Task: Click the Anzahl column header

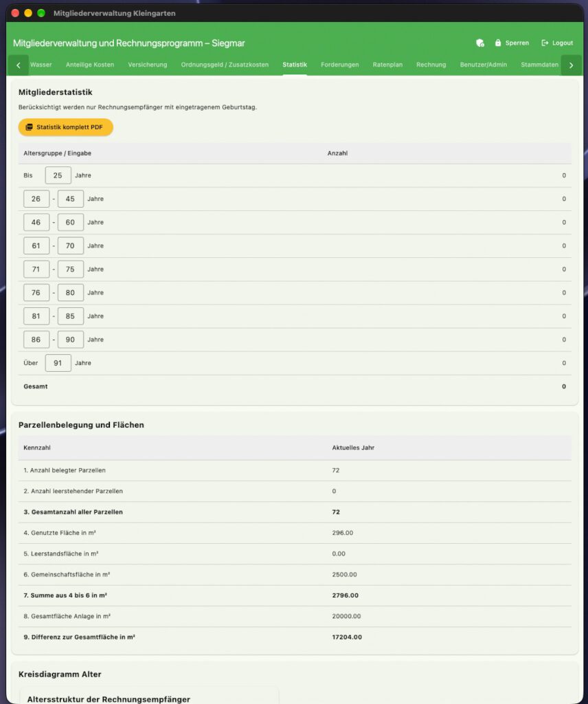Action: click(337, 153)
